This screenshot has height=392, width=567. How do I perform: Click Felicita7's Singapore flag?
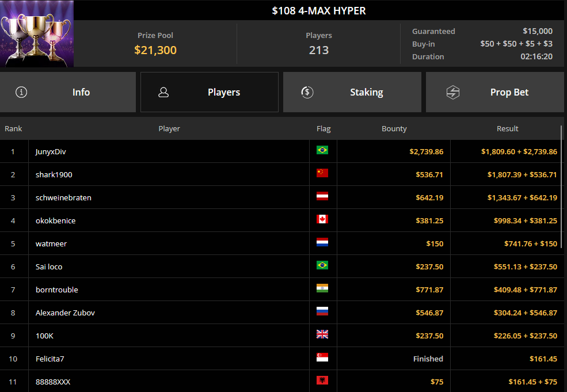pos(322,357)
